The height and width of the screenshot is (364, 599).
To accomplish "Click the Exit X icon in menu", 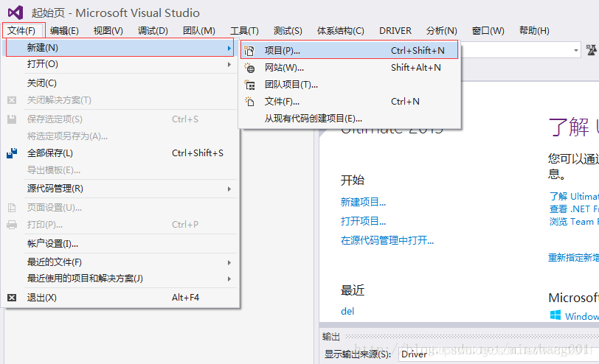I will (x=12, y=298).
